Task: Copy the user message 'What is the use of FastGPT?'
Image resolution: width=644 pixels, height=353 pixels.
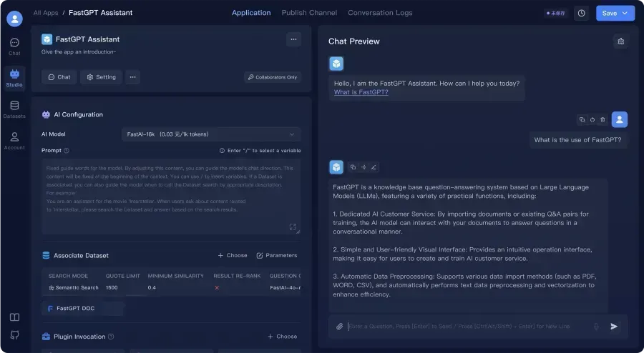Action: (582, 120)
